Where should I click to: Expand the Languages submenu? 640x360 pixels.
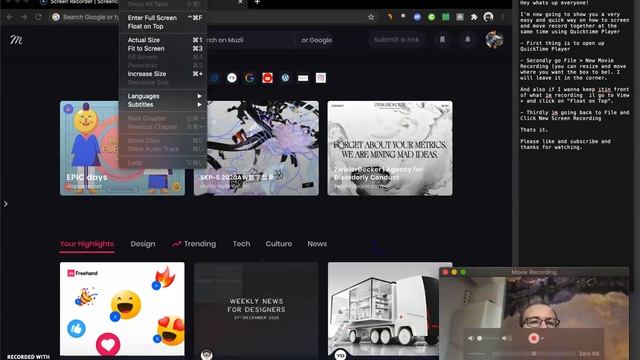tap(164, 96)
